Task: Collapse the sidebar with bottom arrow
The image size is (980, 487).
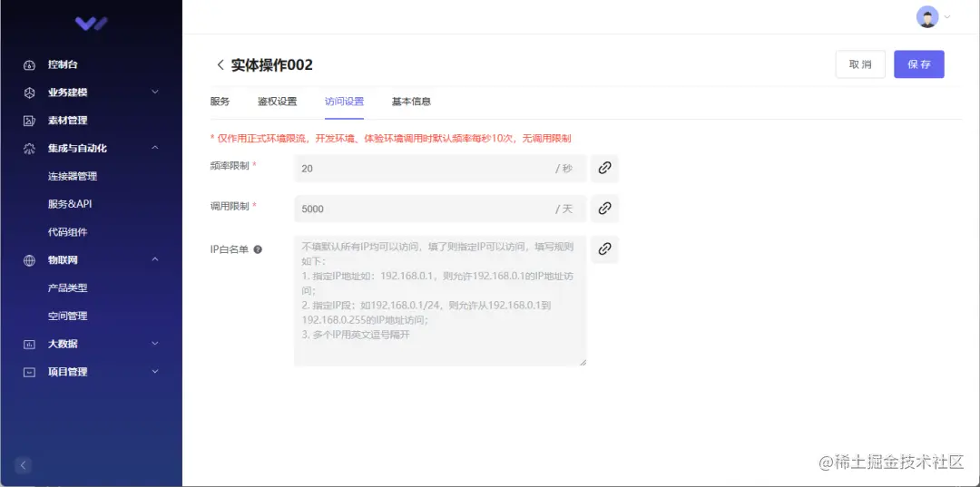Action: click(23, 464)
